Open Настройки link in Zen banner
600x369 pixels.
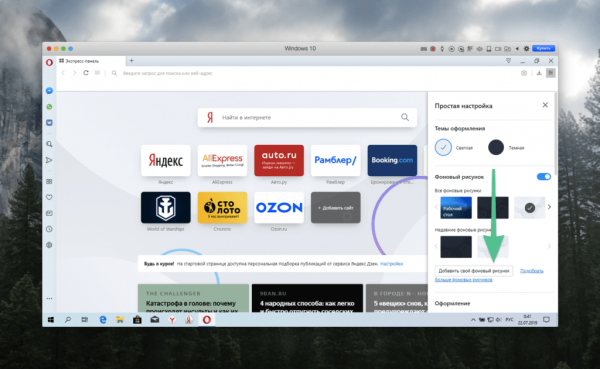pos(391,264)
